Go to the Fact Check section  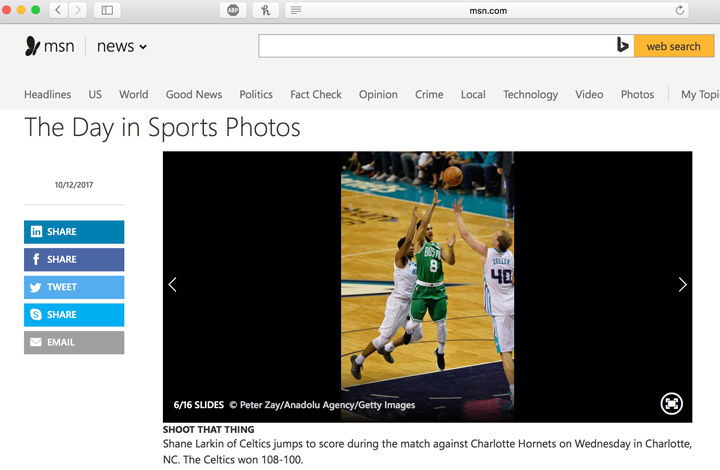click(x=316, y=95)
